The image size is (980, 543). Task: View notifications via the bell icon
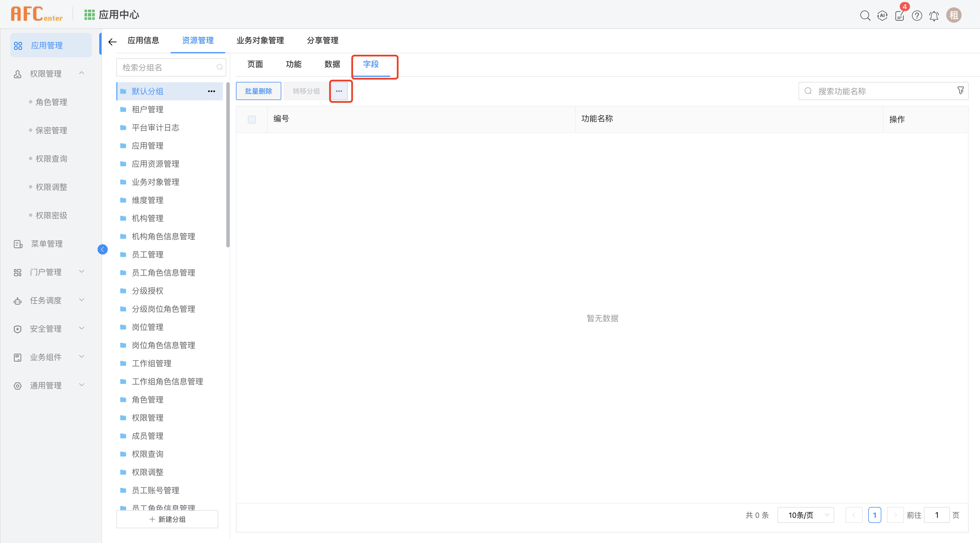pos(934,16)
